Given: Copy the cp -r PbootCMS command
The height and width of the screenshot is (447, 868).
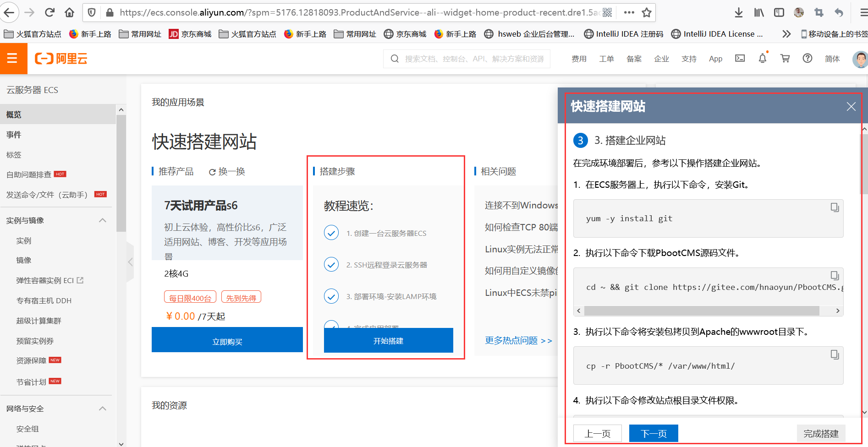Looking at the screenshot, I should point(835,354).
